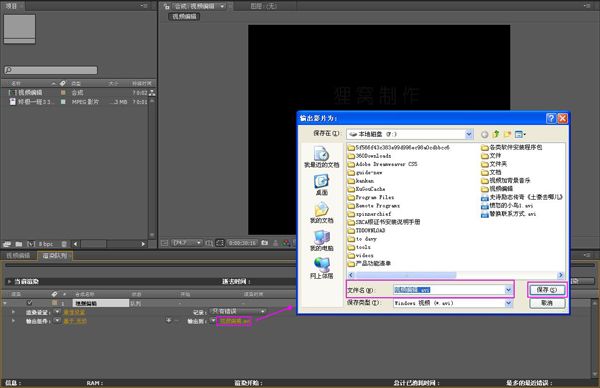Image resolution: width=600 pixels, height=388 pixels.
Task: Click the 视频编辑 breadcrumb button in viewer
Action: 184,16
